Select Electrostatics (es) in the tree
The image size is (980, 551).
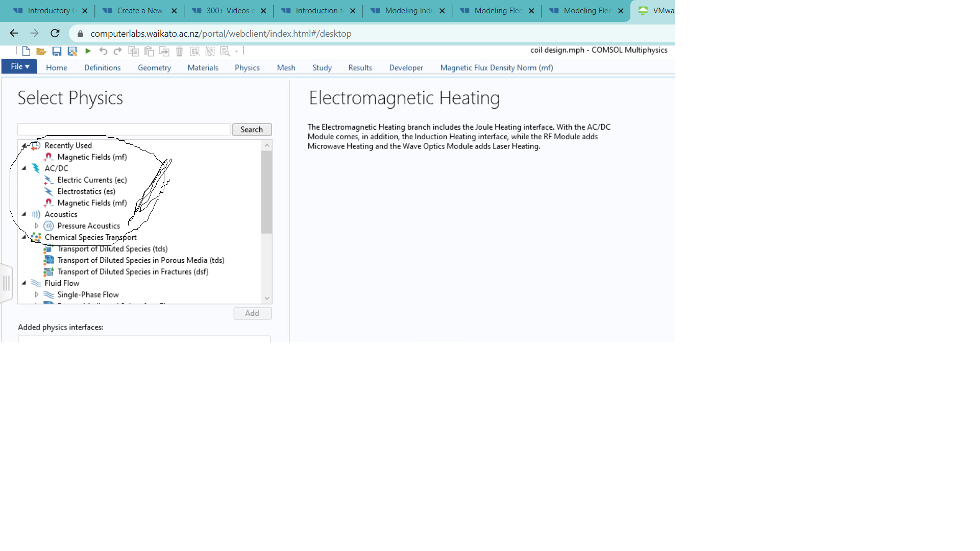[x=86, y=191]
